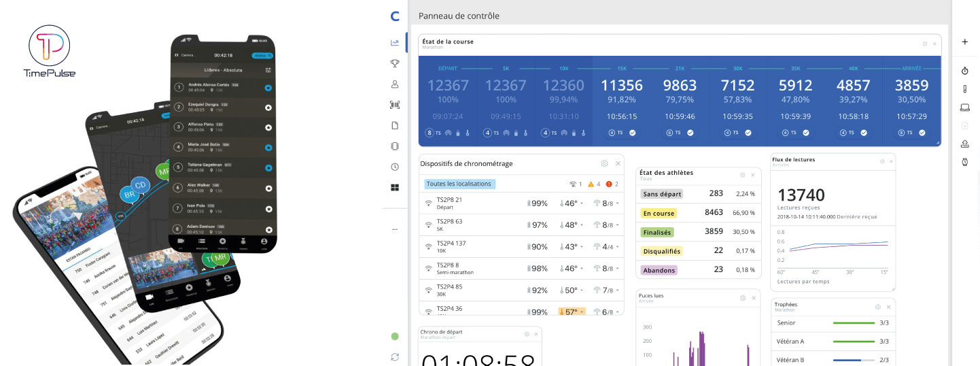This screenshot has width=980, height=366.
Task: Open the athletes person sidebar icon
Action: tap(395, 84)
